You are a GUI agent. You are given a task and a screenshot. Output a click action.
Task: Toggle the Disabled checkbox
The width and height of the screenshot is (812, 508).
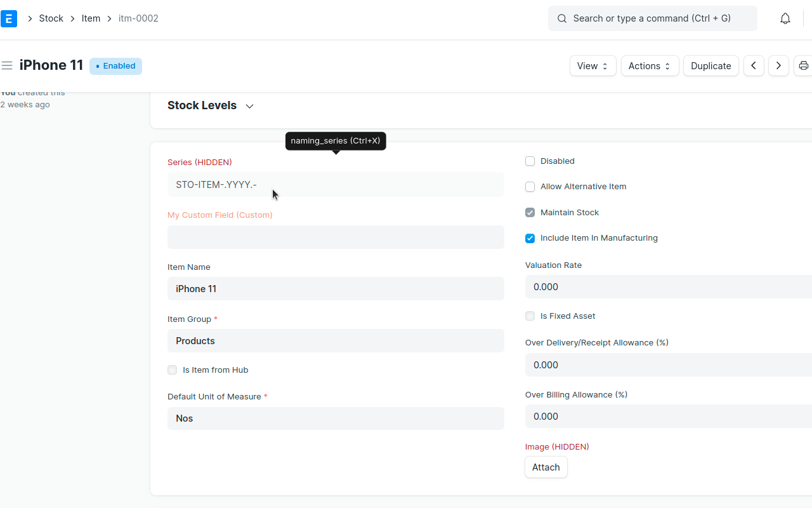coord(530,161)
